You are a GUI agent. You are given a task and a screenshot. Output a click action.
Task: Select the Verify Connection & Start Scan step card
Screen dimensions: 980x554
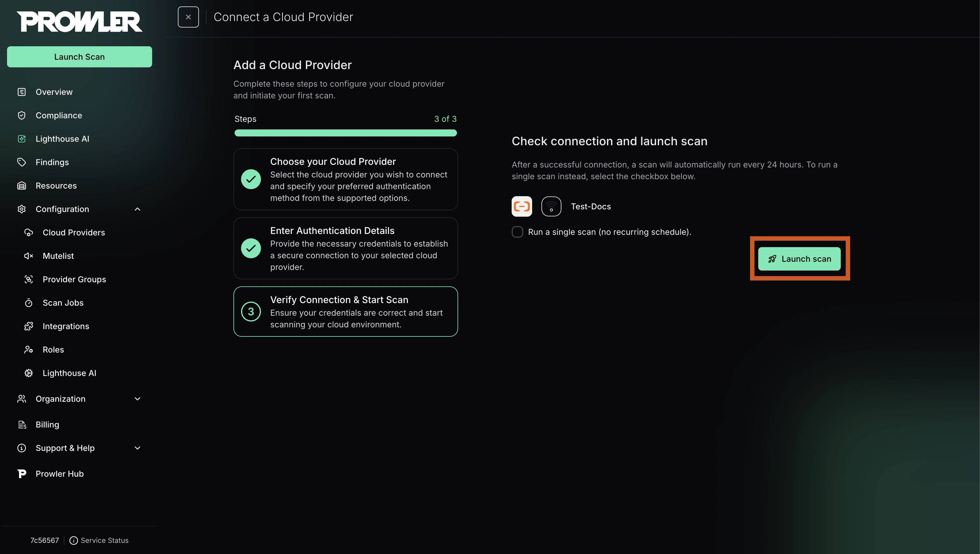pos(345,312)
